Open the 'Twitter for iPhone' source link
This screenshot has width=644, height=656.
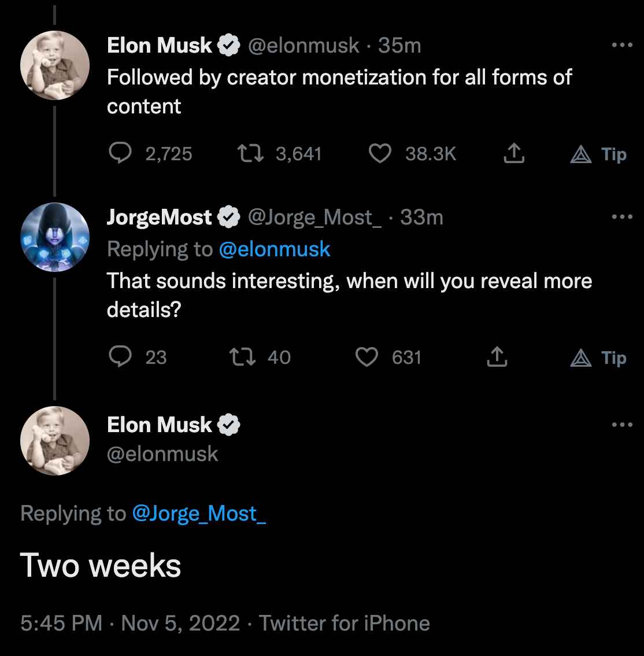pyautogui.click(x=345, y=624)
